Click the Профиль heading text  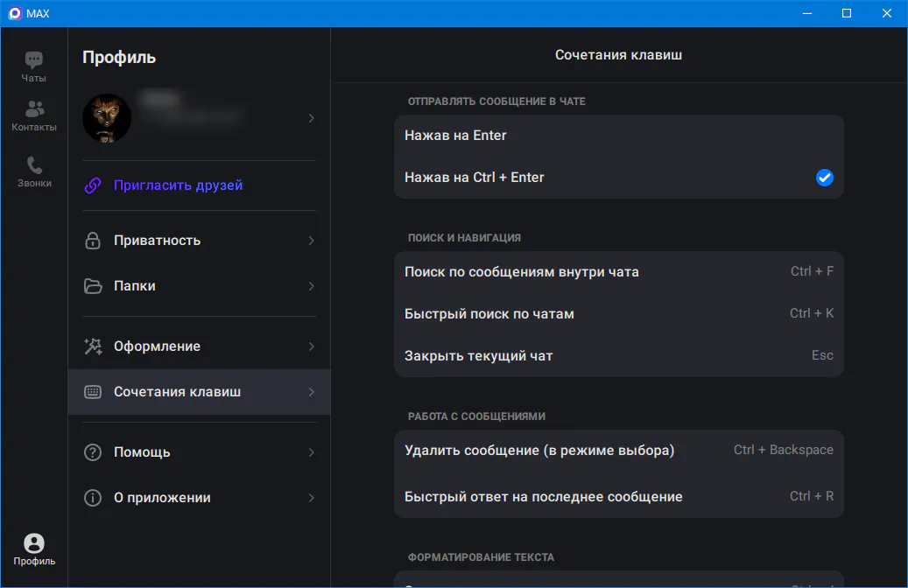(x=119, y=57)
